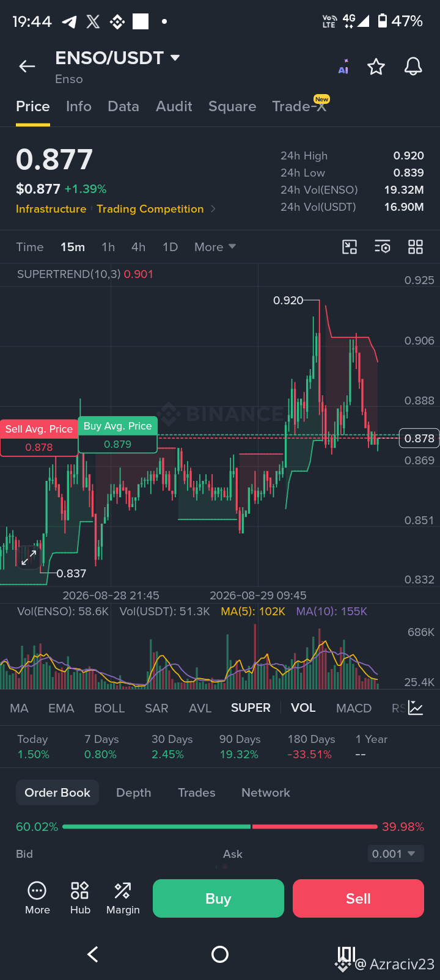
Task: Open the More circle icon
Action: [37, 898]
